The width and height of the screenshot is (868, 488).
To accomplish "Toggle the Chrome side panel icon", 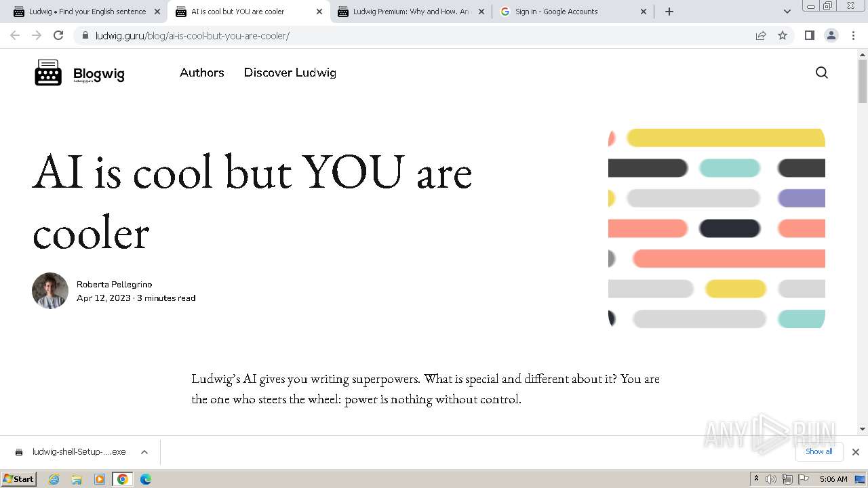I will click(809, 35).
